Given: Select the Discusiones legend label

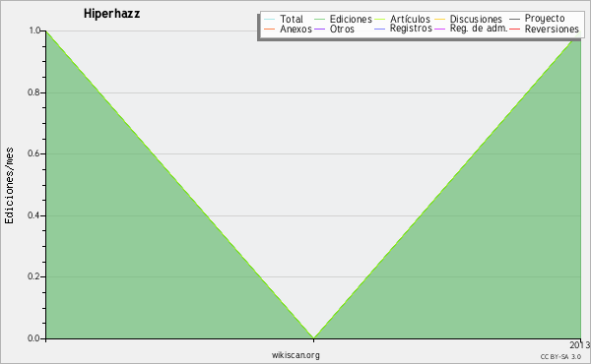Looking at the screenshot, I should pos(476,19).
